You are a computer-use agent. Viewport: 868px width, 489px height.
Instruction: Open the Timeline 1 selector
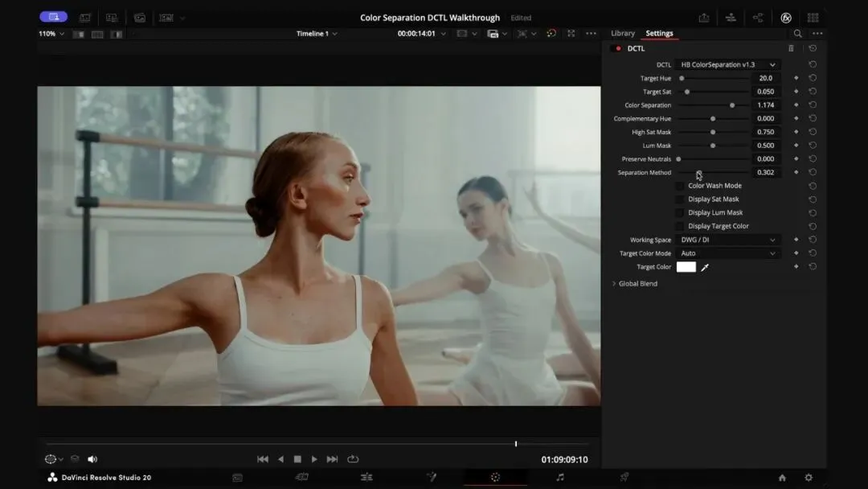pyautogui.click(x=317, y=34)
